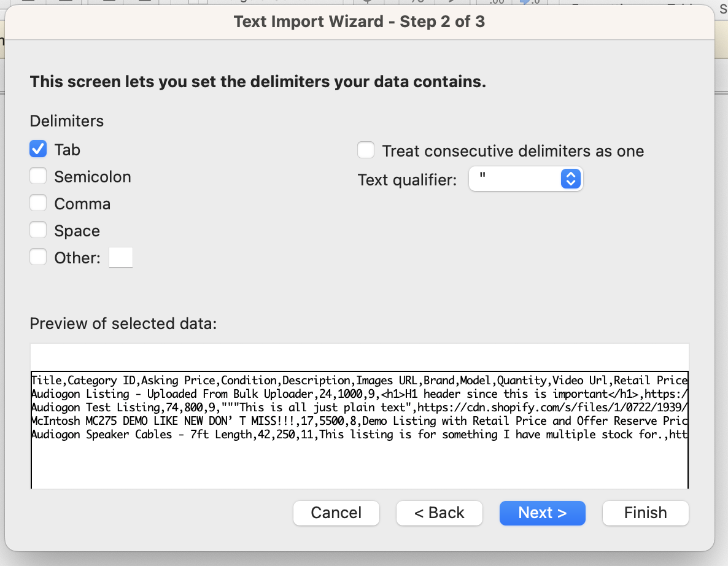
Task: Go back with the < Back button
Action: click(x=440, y=513)
